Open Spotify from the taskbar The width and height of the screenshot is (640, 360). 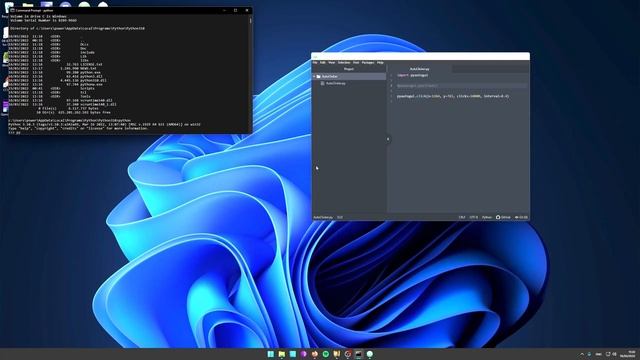[x=326, y=354]
